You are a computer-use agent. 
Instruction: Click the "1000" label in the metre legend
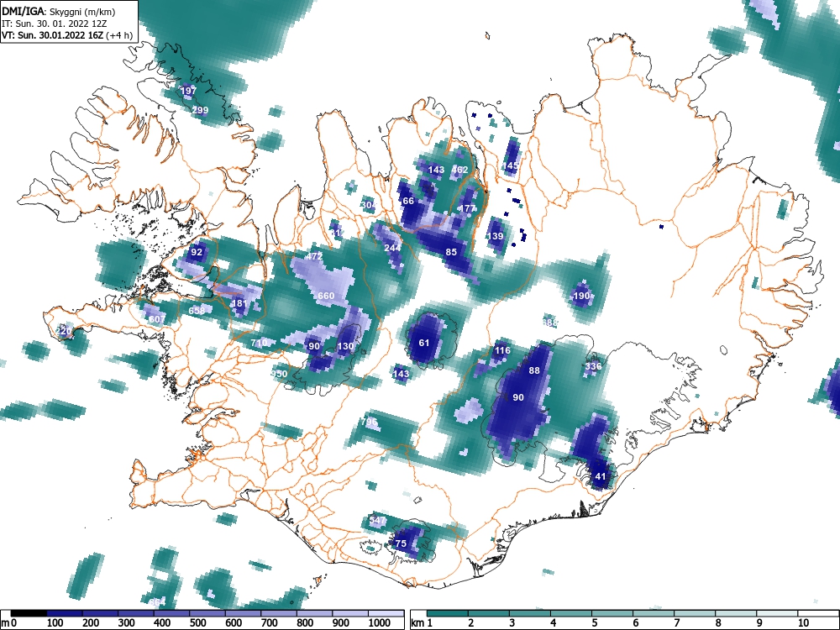[x=380, y=623]
